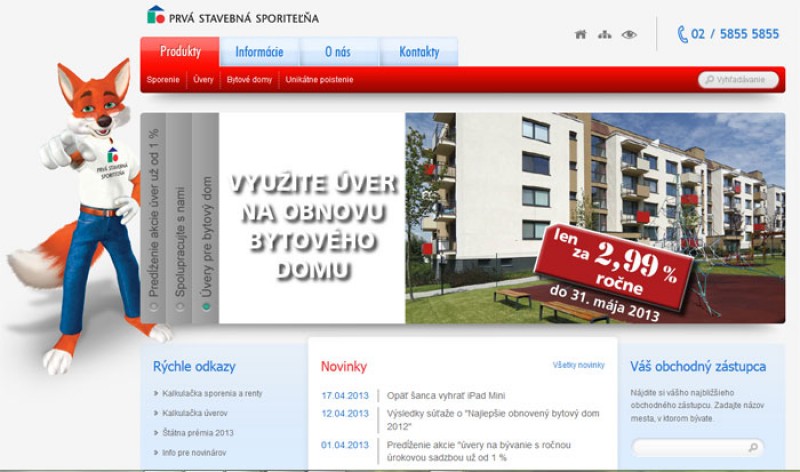
Task: Switch to the O nás tab
Action: [338, 52]
